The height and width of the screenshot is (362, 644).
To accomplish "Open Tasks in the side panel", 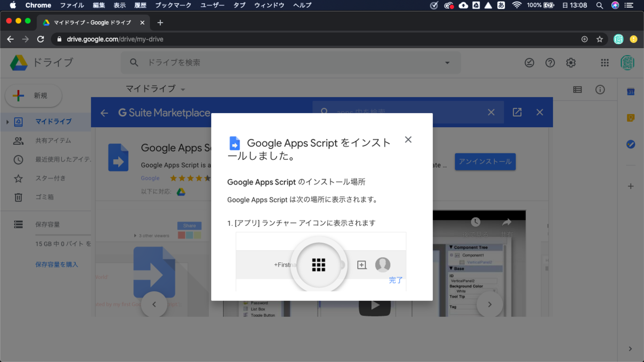I will [630, 144].
